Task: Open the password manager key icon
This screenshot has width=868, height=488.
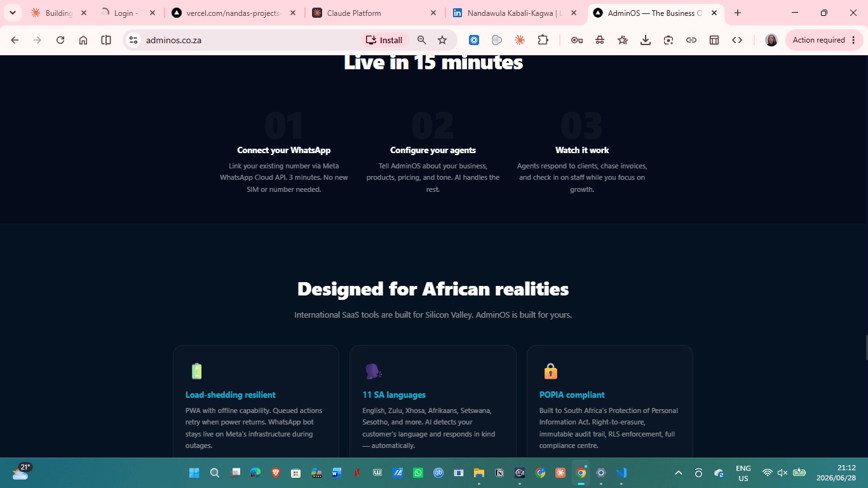Action: [577, 40]
